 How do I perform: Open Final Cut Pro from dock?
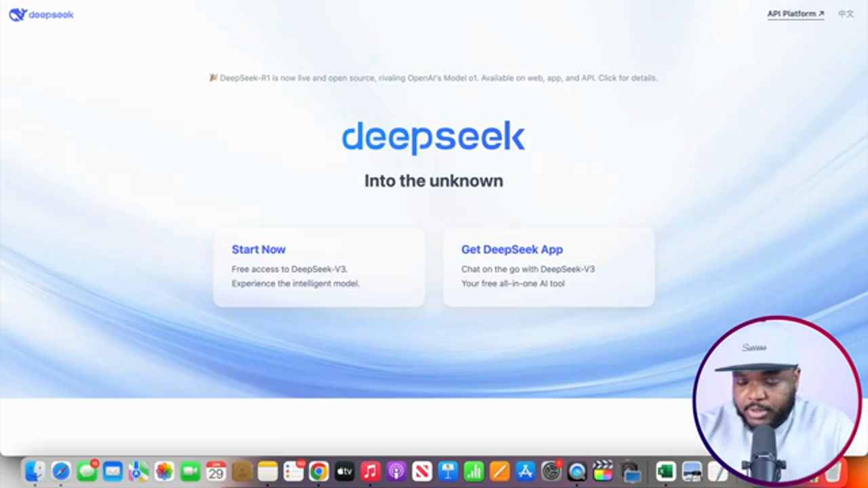coord(602,471)
